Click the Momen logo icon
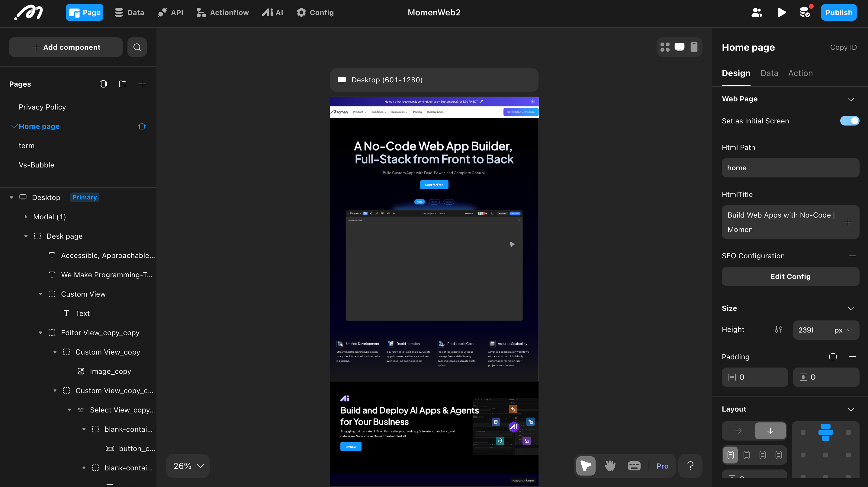The width and height of the screenshot is (868, 487). [28, 12]
